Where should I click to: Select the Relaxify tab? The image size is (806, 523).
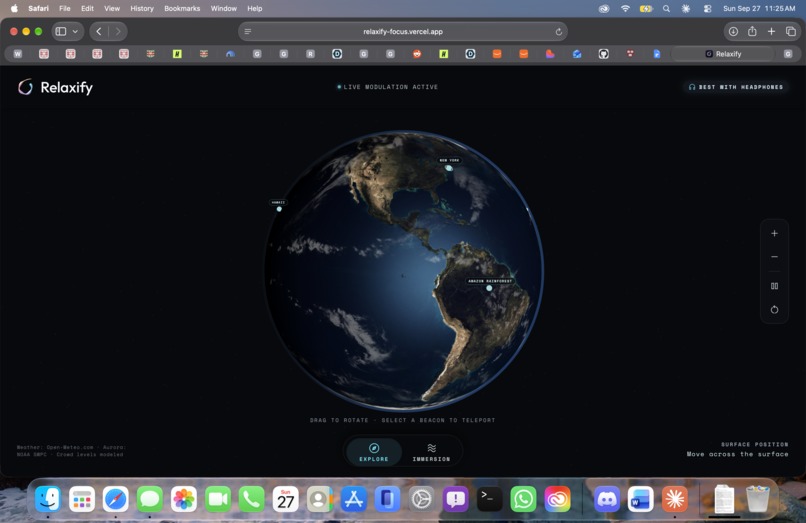point(723,53)
